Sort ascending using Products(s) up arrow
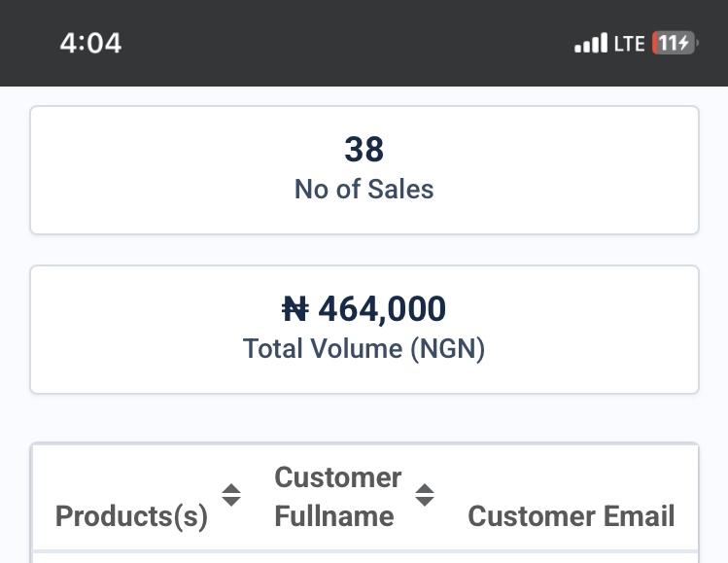This screenshot has height=563, width=728. point(231,489)
